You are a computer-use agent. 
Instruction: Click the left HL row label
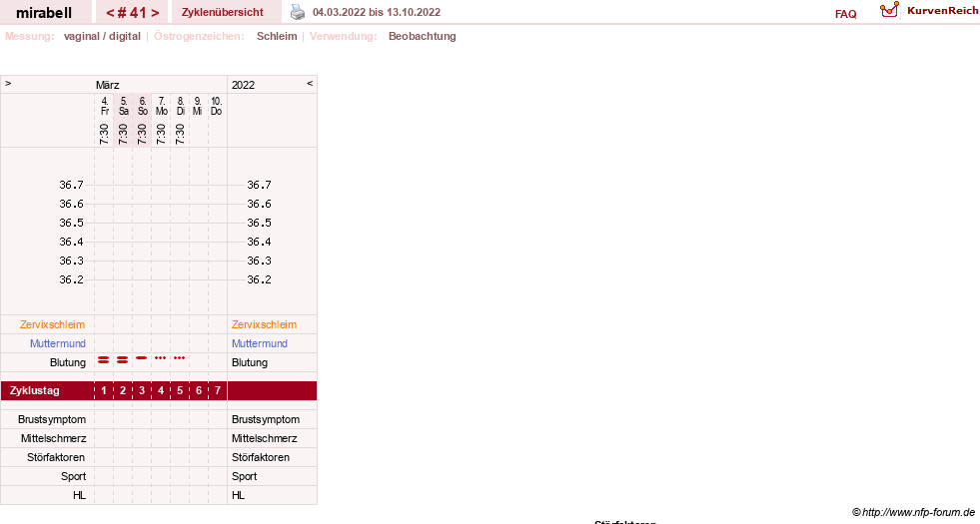tap(79, 495)
